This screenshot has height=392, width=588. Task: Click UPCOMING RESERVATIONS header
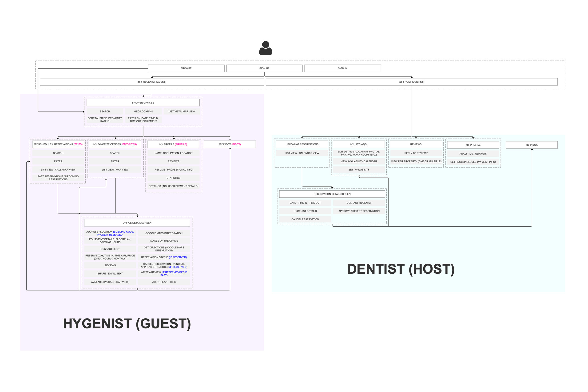pyautogui.click(x=302, y=144)
